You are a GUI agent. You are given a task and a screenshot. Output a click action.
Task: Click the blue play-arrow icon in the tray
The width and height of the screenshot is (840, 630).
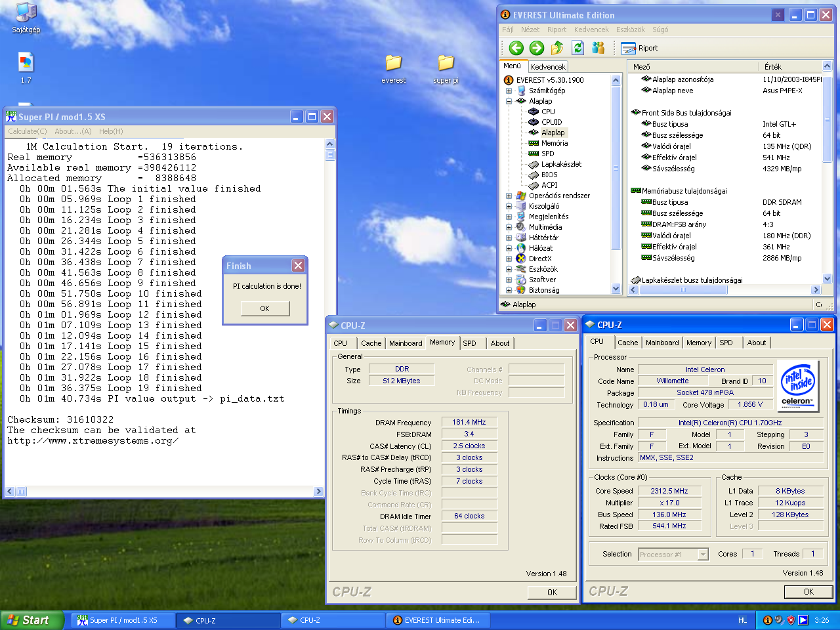click(803, 620)
